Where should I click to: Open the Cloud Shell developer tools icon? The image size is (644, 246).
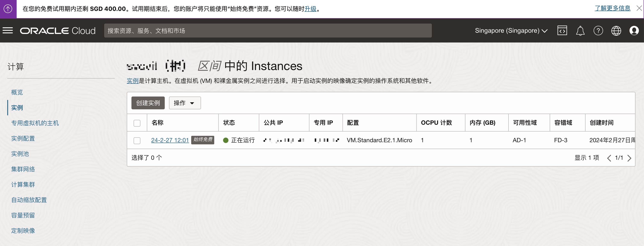(x=562, y=31)
